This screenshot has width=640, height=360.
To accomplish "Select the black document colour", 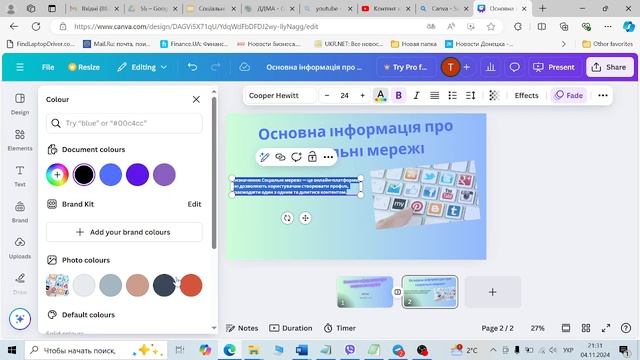I will coord(84,175).
